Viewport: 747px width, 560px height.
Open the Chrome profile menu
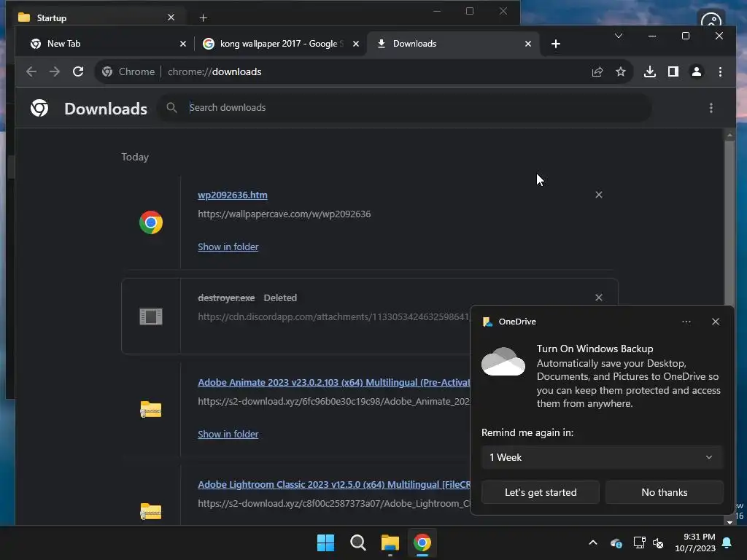(697, 71)
